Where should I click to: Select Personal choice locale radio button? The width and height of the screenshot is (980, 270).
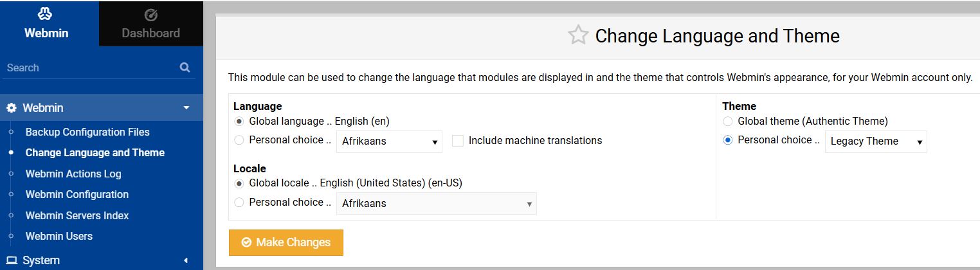tap(239, 203)
